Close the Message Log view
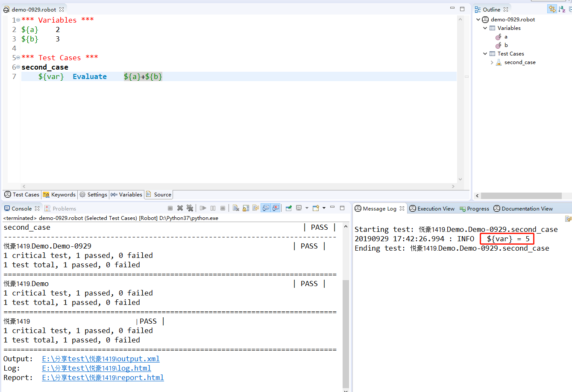 click(402, 208)
